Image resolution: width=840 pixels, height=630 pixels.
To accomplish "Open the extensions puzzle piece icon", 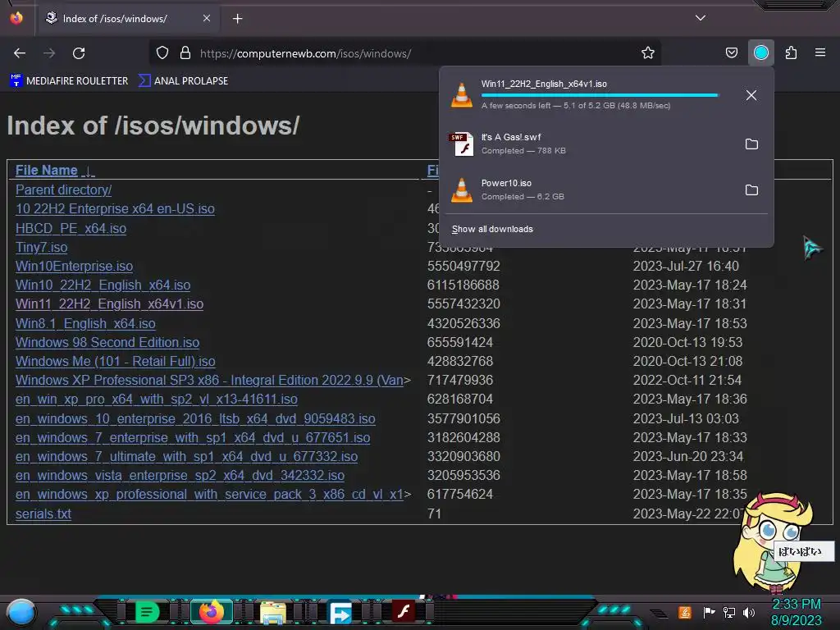I will (x=792, y=52).
